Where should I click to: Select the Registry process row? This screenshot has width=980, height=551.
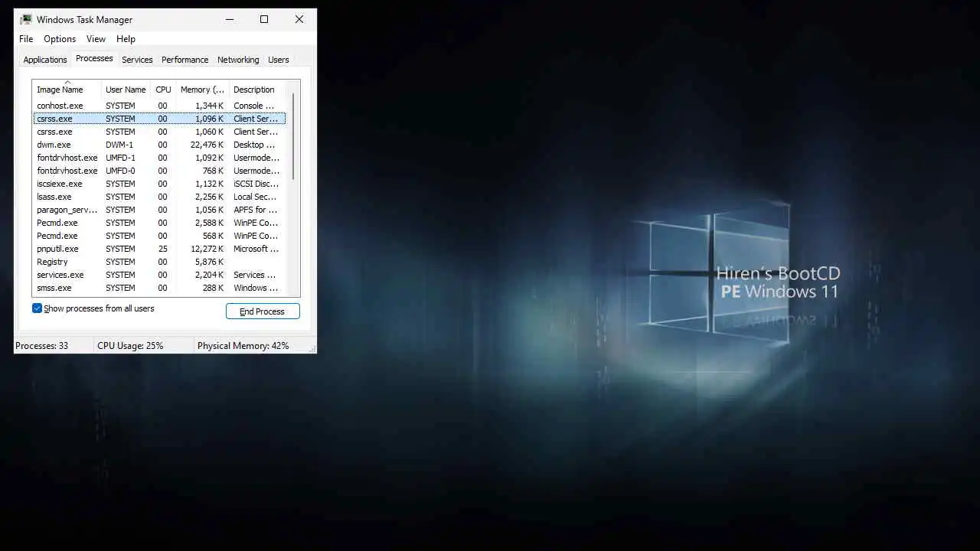159,262
